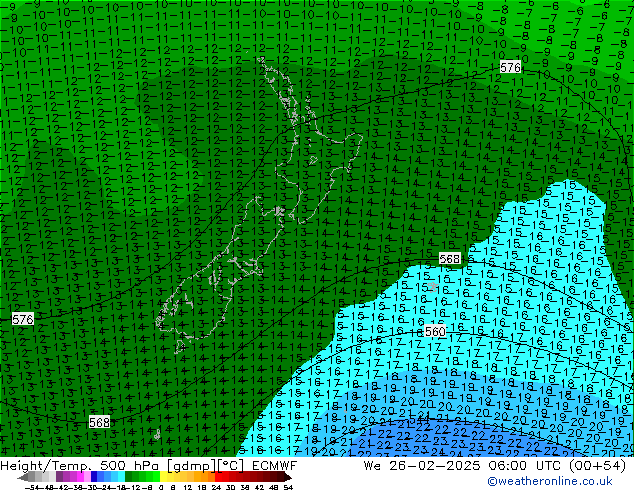This screenshot has width=634, height=490.
Task: Click the 576 contour label at upper right
Action: coord(510,67)
